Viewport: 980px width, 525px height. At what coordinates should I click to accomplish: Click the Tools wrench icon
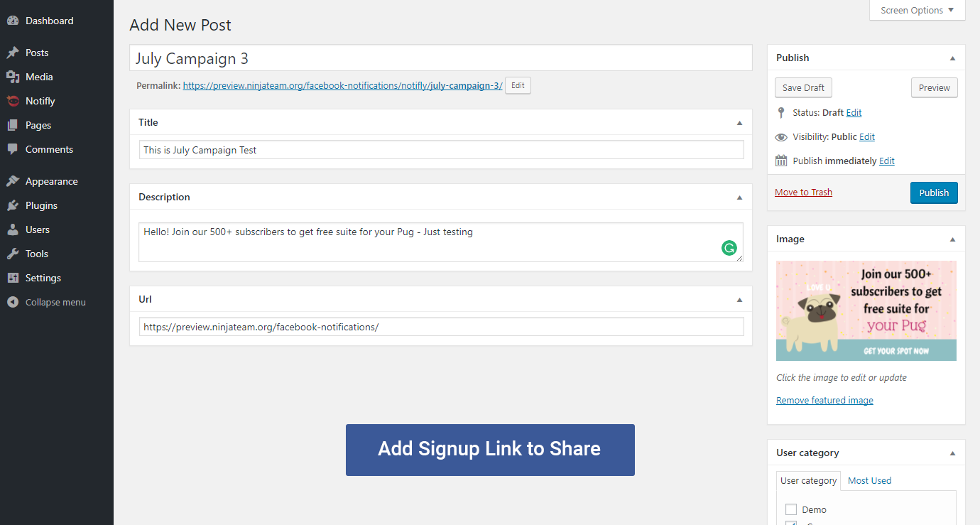pos(13,254)
